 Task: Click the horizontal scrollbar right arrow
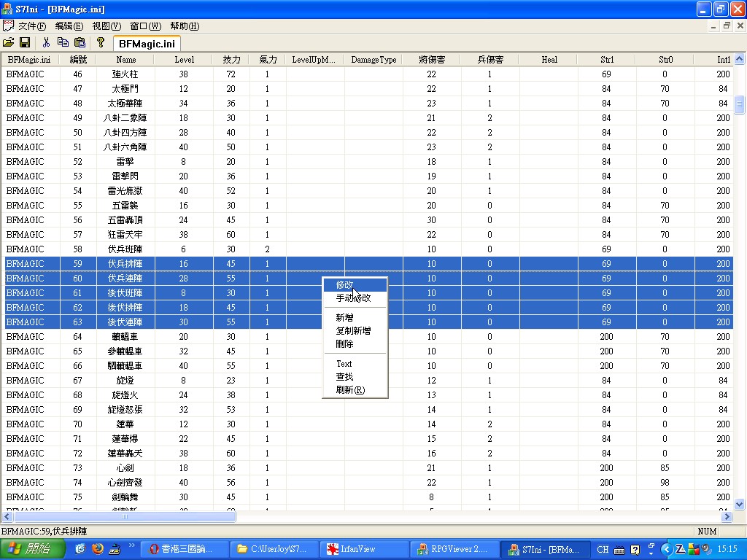(x=727, y=517)
